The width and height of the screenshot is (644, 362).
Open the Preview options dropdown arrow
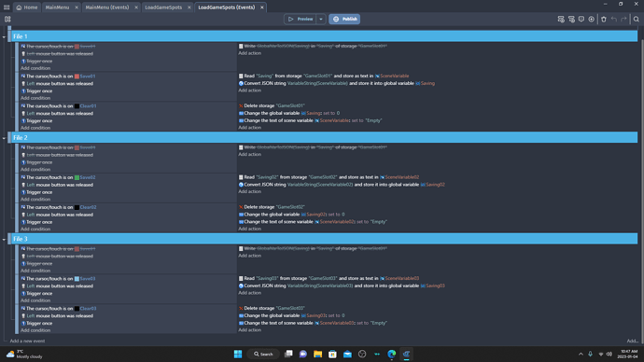[x=321, y=19]
